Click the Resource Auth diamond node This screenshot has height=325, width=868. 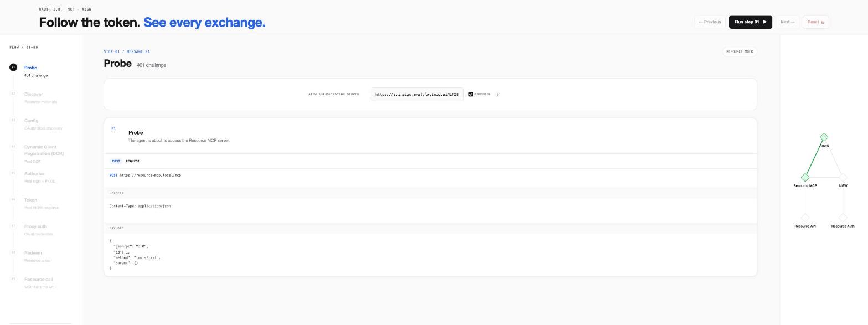pyautogui.click(x=843, y=218)
